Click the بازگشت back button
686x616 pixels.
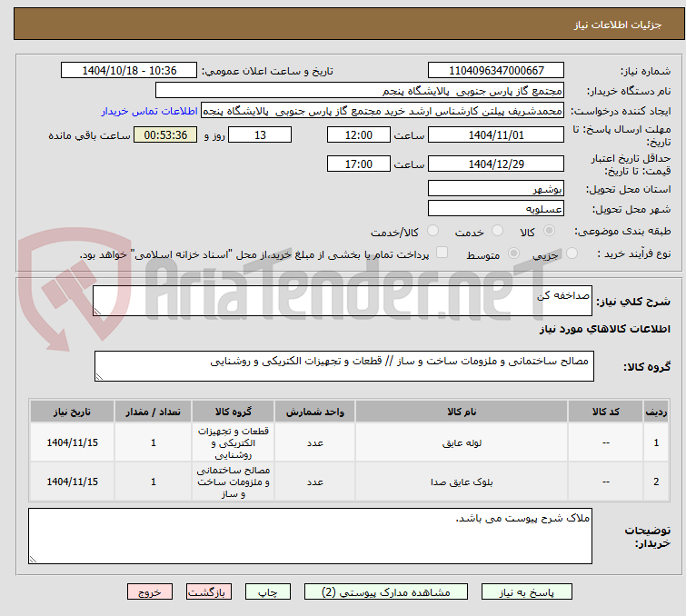[x=208, y=592]
